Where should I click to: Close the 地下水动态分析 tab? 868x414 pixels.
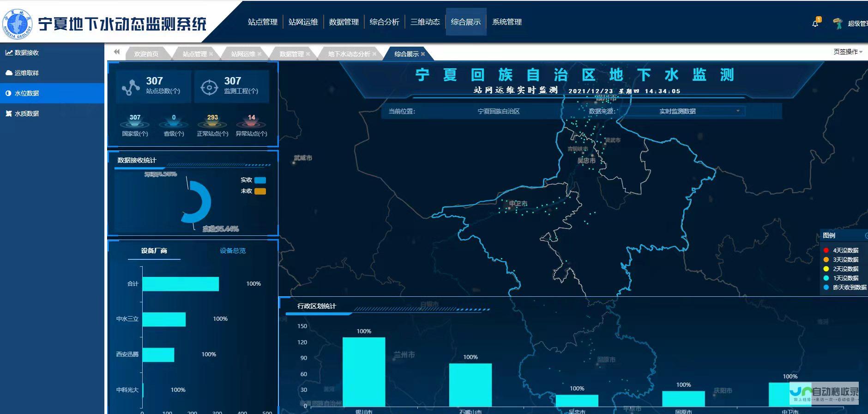374,54
